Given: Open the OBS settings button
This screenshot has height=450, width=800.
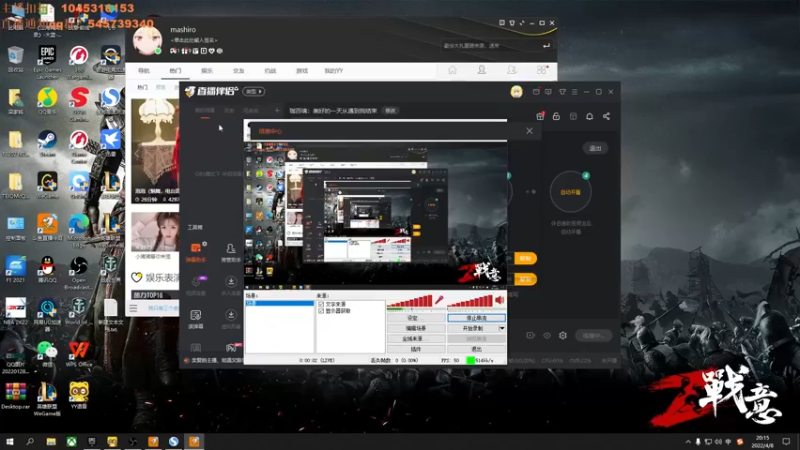Looking at the screenshot, I should [416, 318].
